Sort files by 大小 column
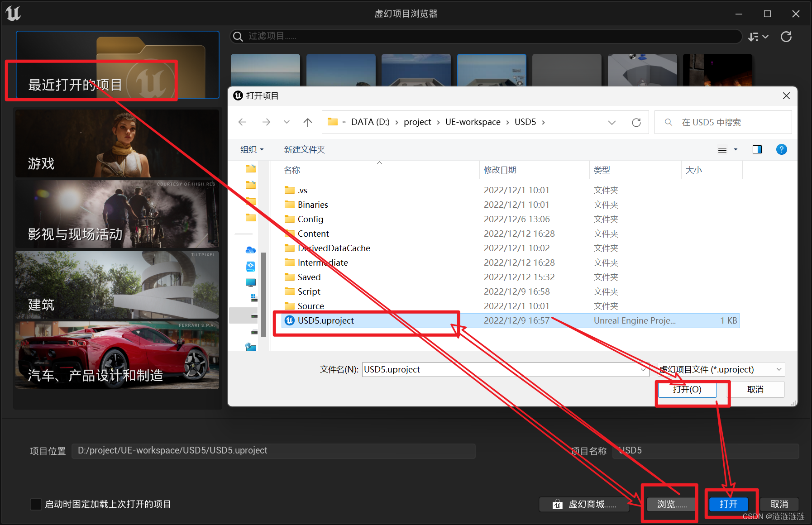Image resolution: width=812 pixels, height=525 pixels. point(693,170)
